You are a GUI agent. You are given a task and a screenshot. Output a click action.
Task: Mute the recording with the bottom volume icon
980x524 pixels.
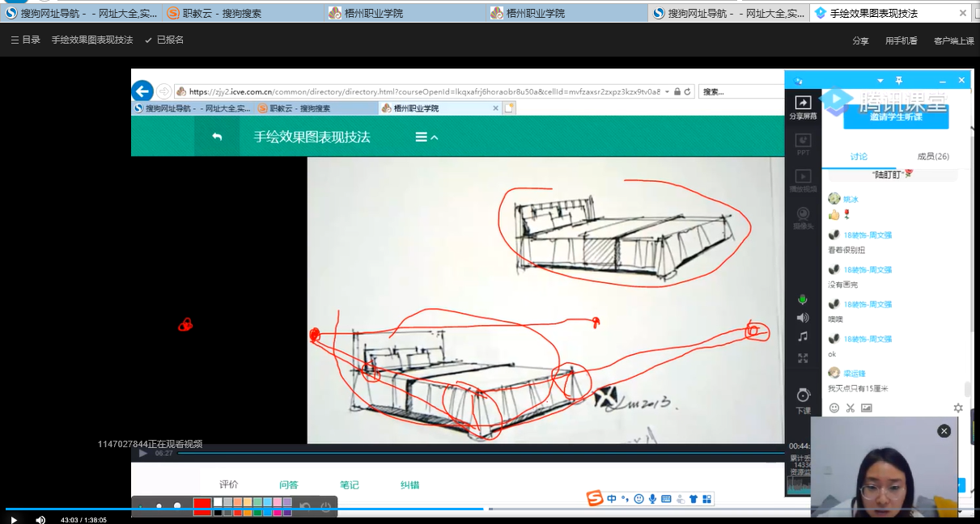pyautogui.click(x=40, y=519)
